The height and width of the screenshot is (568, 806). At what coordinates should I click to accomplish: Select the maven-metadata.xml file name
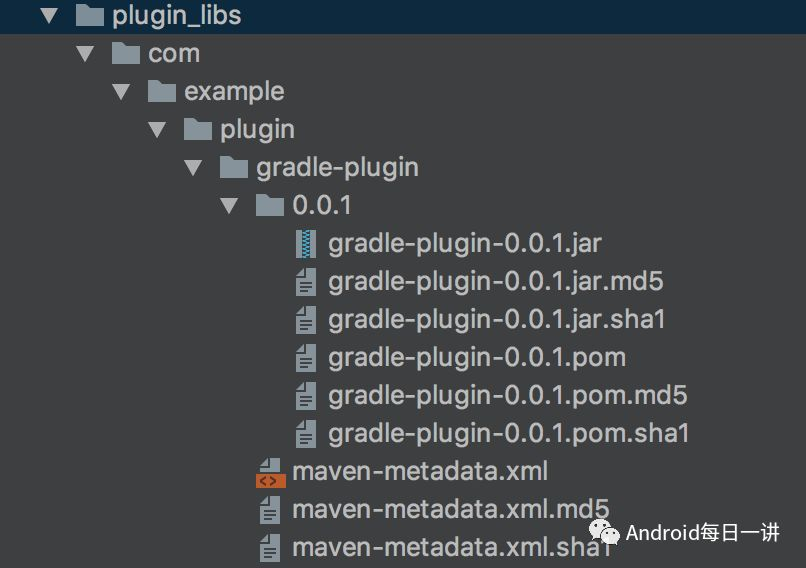tap(420, 472)
